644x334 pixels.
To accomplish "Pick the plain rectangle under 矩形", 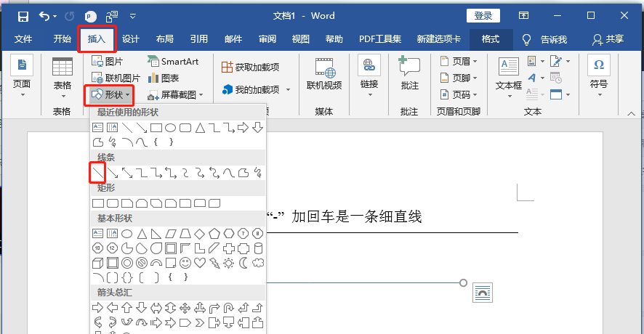I will (98, 203).
